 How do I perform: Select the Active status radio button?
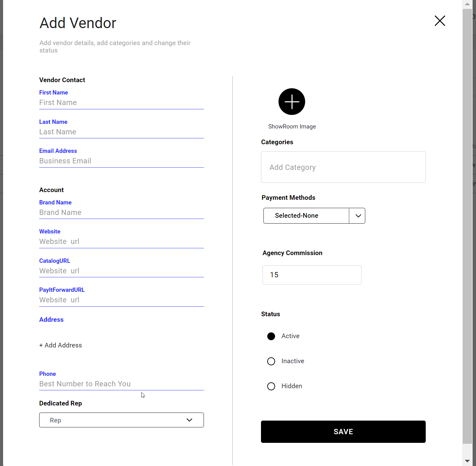[271, 336]
